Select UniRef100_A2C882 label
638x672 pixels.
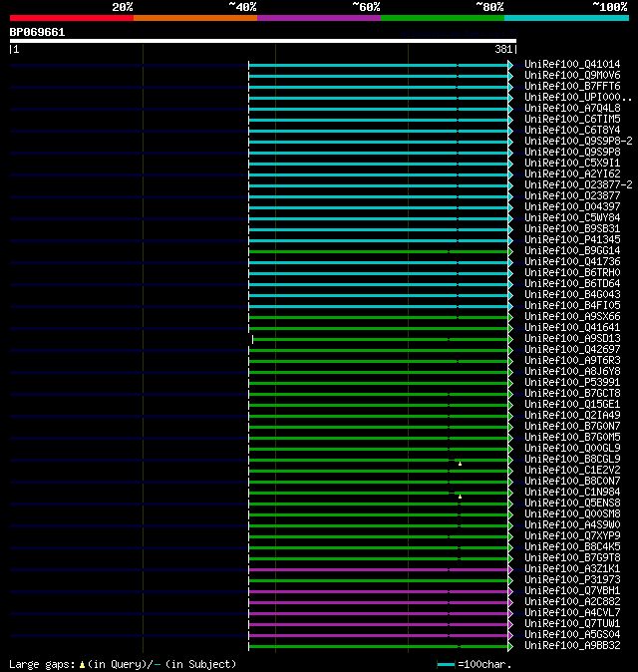[x=572, y=602]
